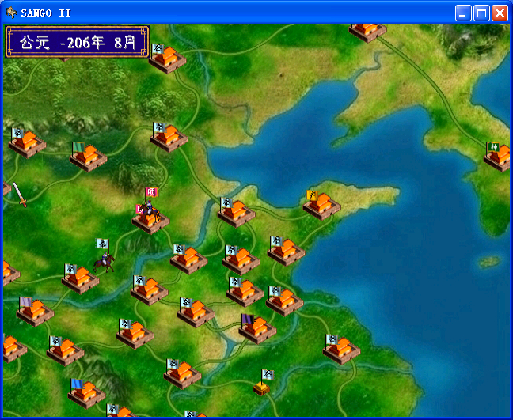Click the flagless city at the map's top edge
The width and height of the screenshot is (513, 420).
click(368, 32)
